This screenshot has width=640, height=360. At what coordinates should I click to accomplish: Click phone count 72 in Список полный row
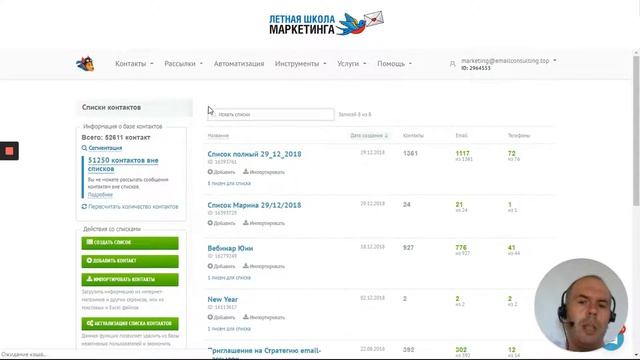click(x=511, y=153)
